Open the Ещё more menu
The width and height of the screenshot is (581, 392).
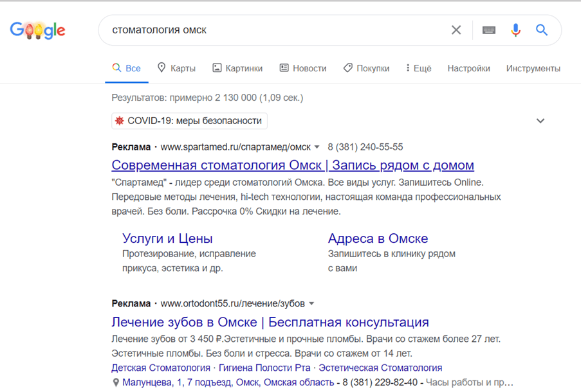419,68
